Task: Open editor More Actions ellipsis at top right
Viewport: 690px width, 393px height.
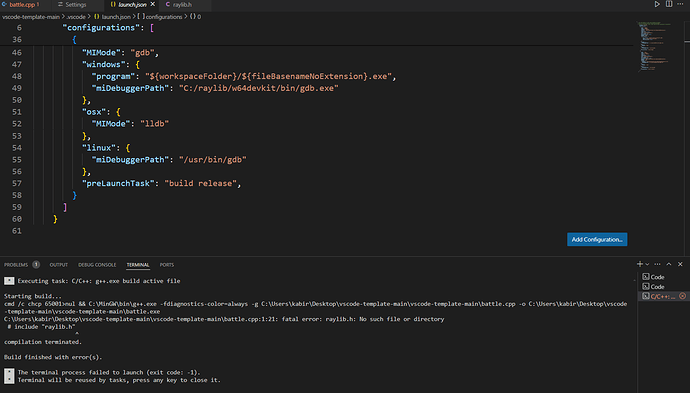Action: tap(680, 4)
